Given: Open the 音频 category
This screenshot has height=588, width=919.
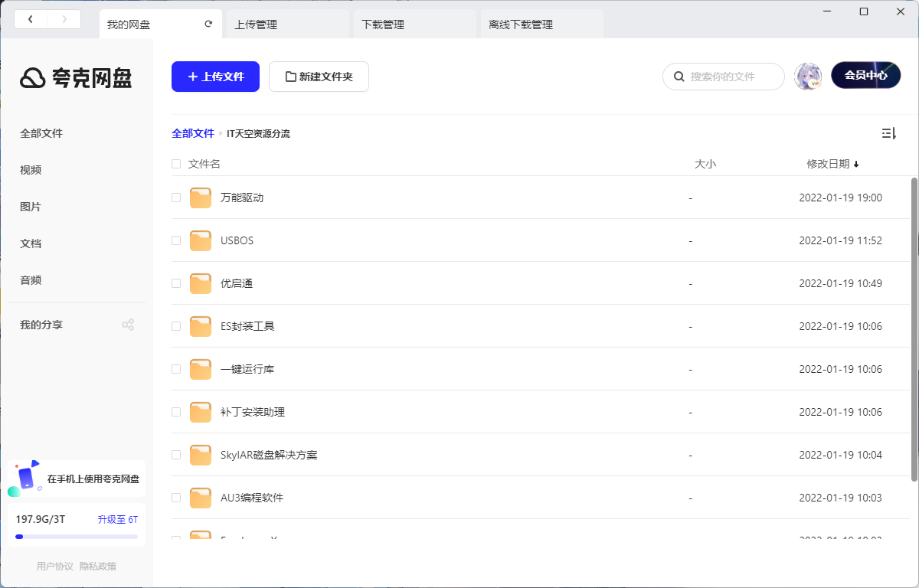Looking at the screenshot, I should coord(31,279).
